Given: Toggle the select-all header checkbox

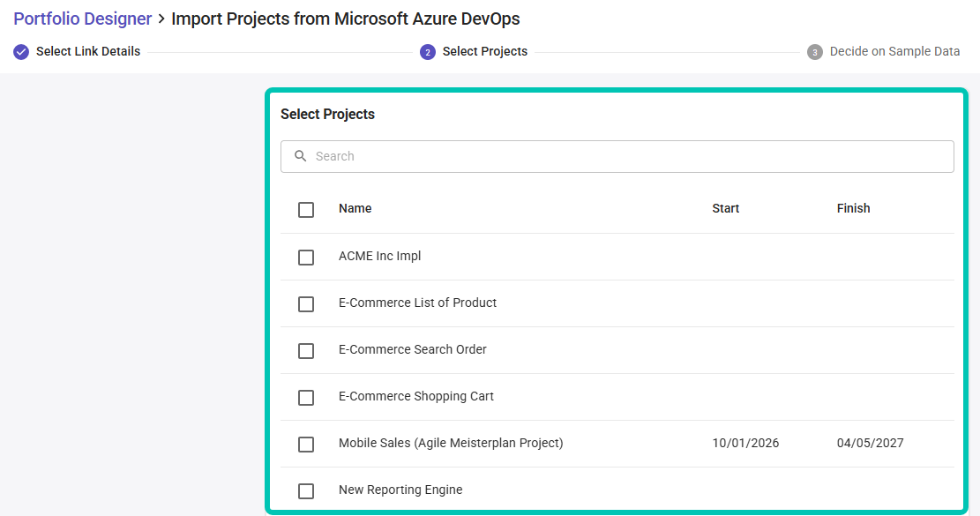Looking at the screenshot, I should pos(305,210).
